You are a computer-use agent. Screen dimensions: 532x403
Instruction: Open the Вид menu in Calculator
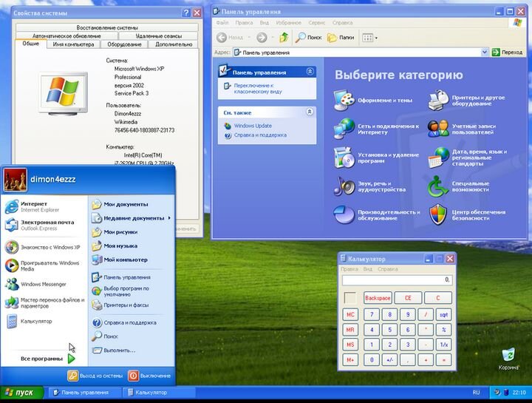[x=368, y=269]
